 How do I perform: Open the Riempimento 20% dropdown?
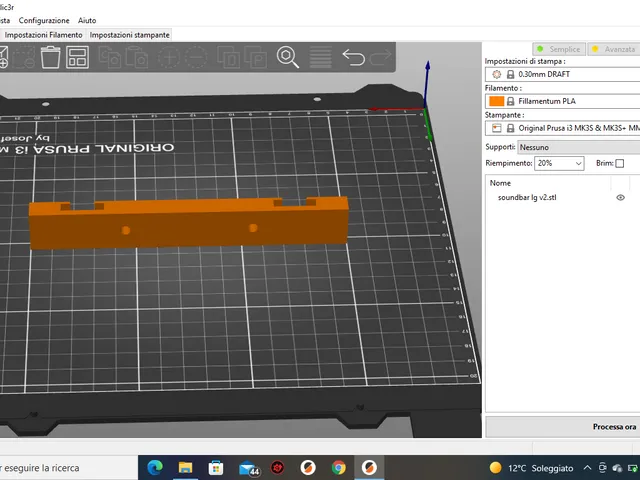click(x=559, y=163)
